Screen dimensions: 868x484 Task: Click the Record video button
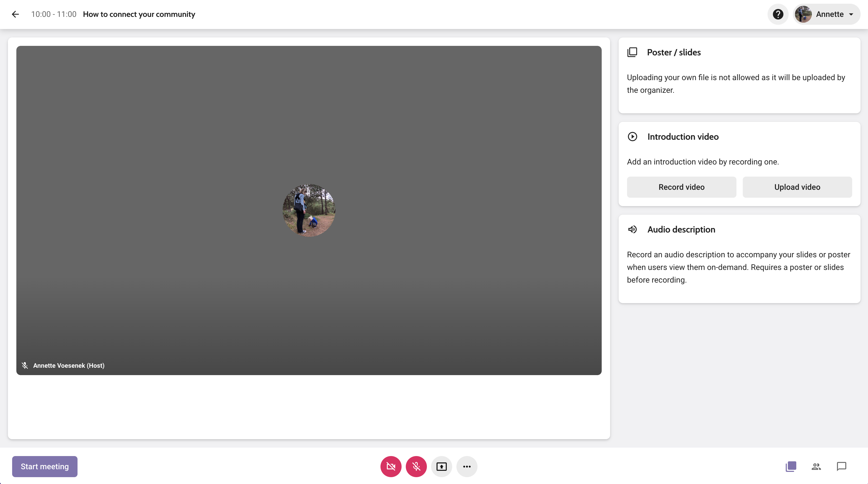pos(681,187)
